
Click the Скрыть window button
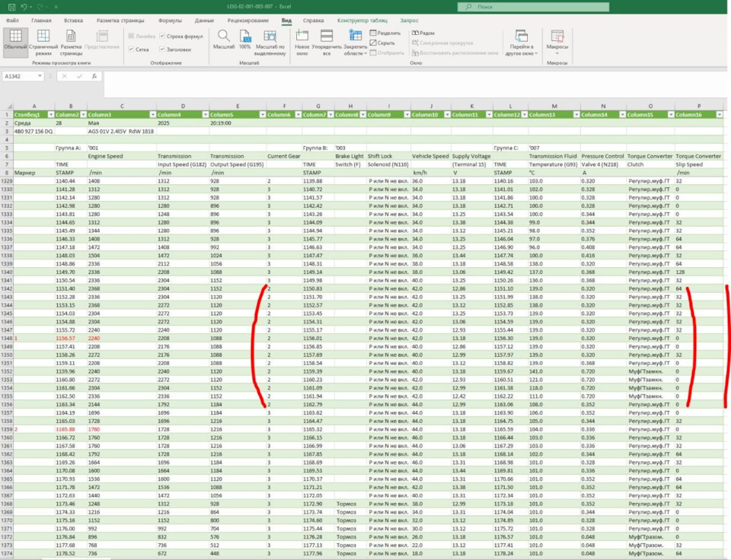pos(382,43)
